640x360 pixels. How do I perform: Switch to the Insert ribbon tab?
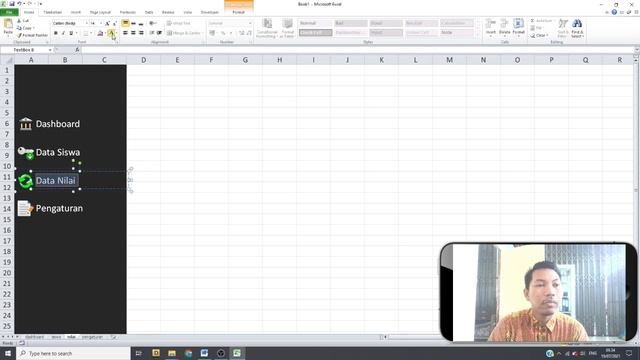(76, 12)
